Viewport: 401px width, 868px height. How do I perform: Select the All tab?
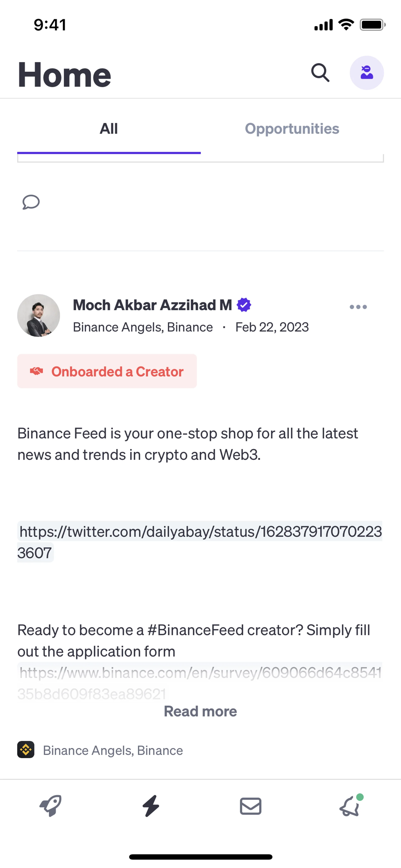[109, 129]
